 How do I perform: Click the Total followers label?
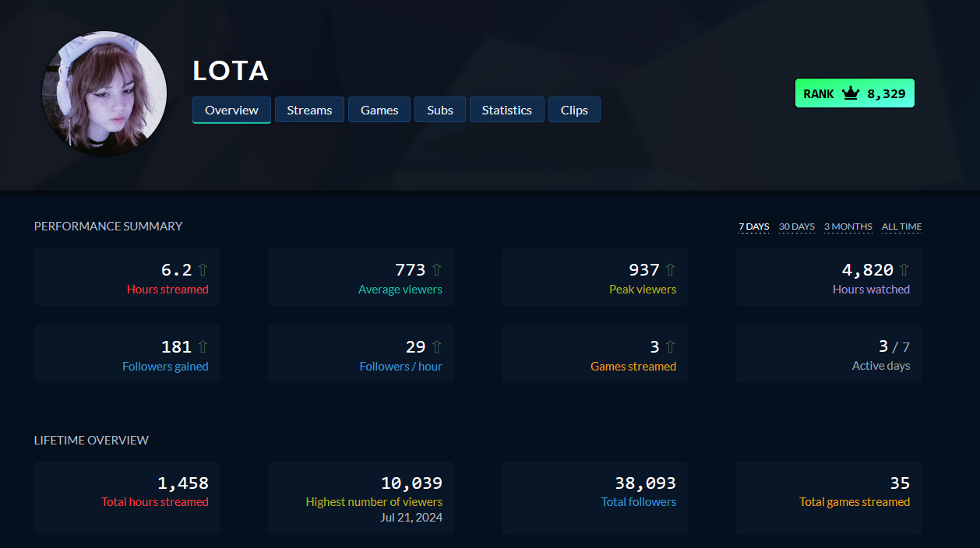tap(639, 501)
